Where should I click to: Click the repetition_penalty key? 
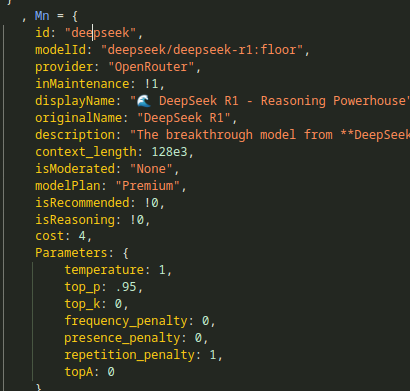coord(130,355)
